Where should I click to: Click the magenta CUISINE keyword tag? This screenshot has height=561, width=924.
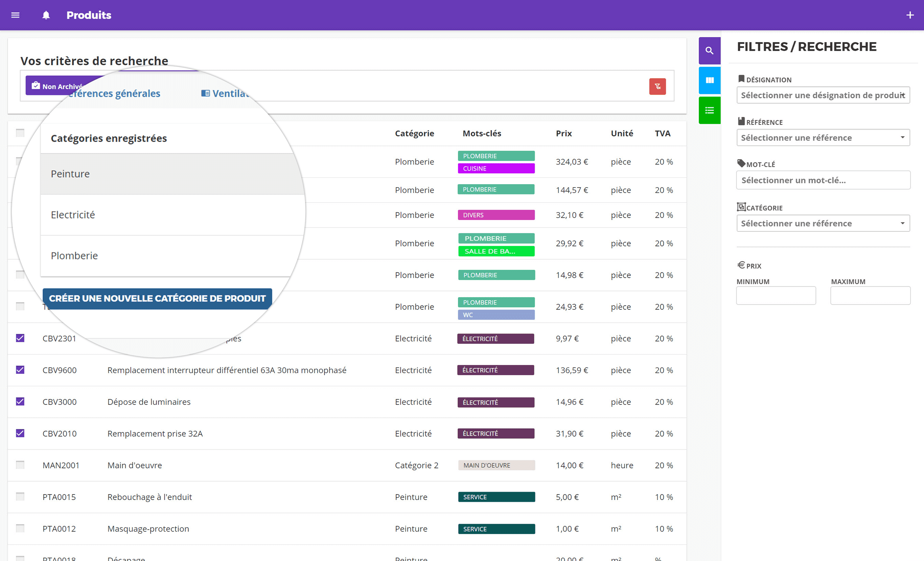click(x=496, y=169)
